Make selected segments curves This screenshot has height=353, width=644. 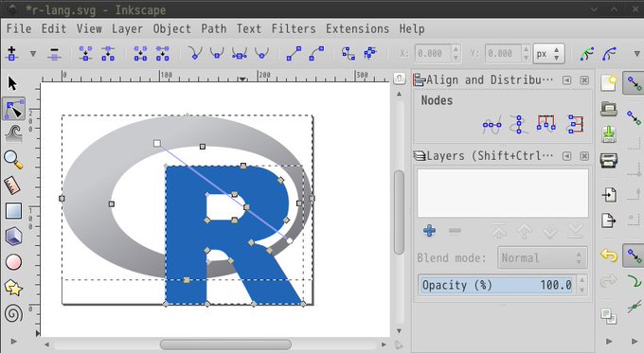(x=316, y=53)
